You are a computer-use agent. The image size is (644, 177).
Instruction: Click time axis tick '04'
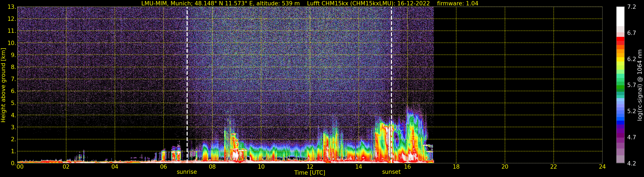tap(115, 167)
